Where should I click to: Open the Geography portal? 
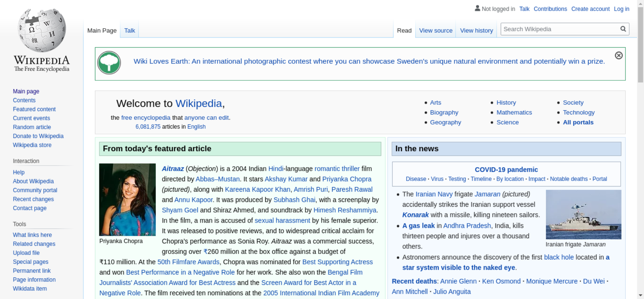[445, 122]
